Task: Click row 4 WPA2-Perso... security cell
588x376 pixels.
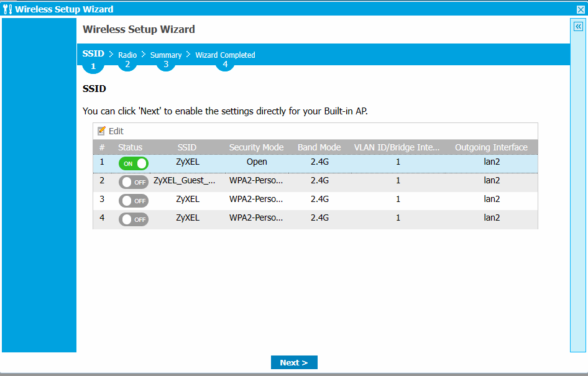Action: tap(256, 218)
